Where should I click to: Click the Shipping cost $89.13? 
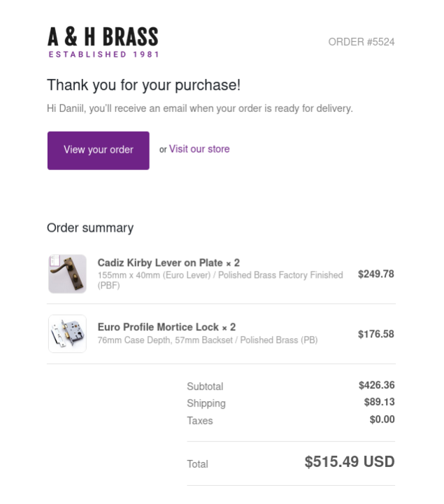(379, 402)
